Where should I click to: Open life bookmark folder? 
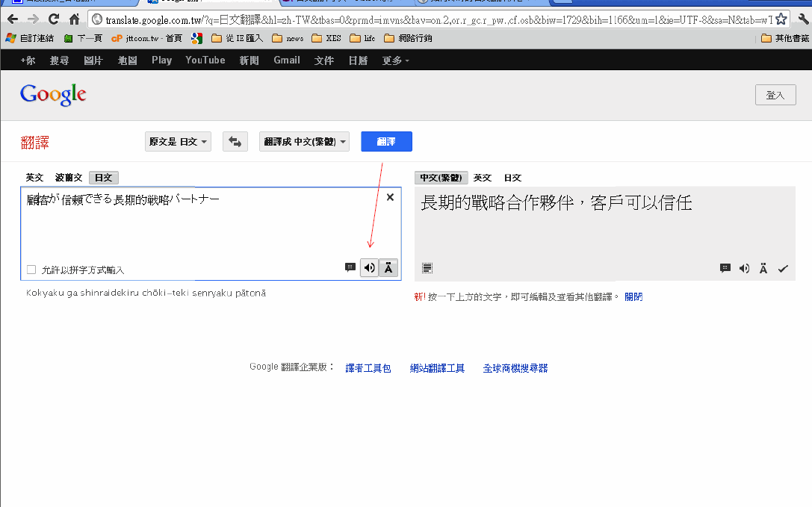coord(362,38)
